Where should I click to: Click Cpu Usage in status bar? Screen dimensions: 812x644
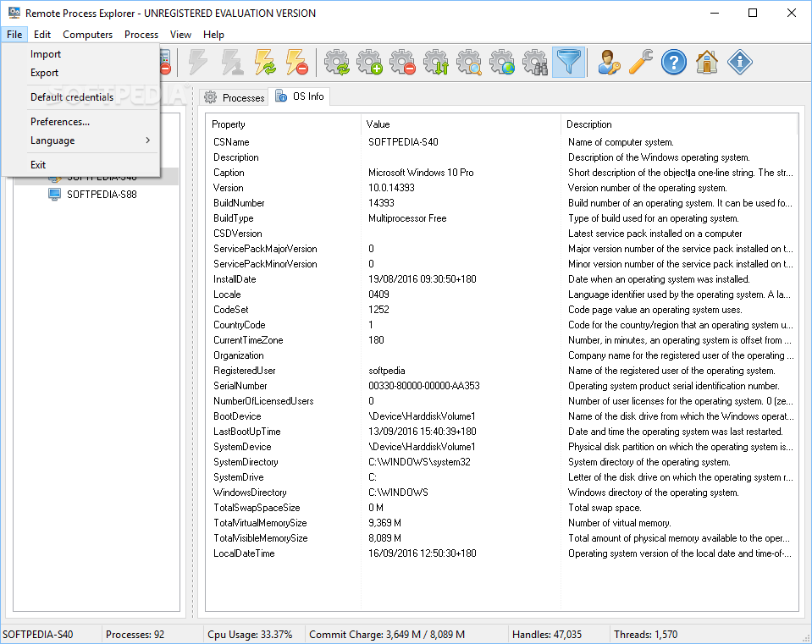click(250, 634)
